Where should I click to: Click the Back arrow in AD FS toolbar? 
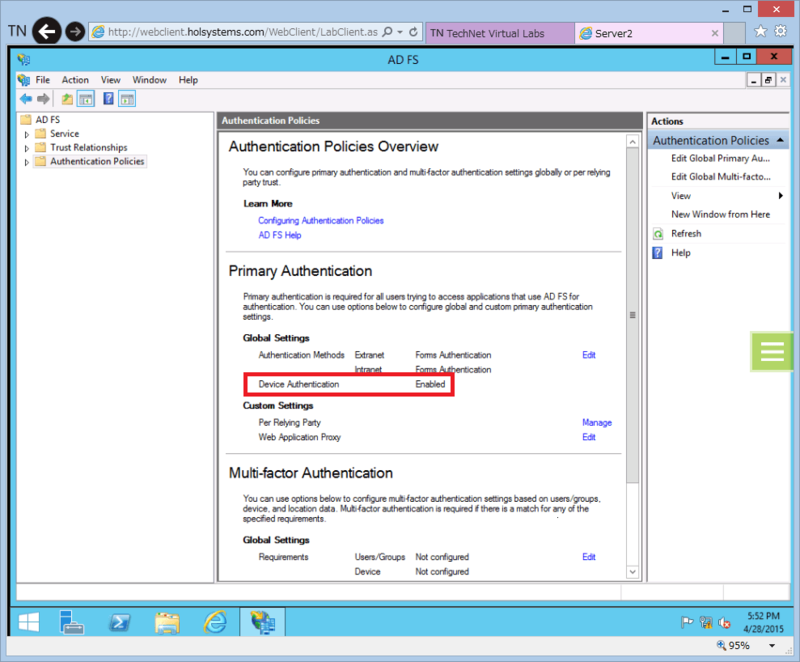coord(26,99)
